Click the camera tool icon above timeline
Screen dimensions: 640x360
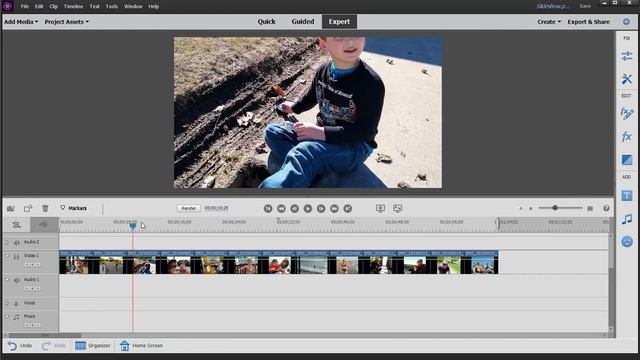click(11, 209)
